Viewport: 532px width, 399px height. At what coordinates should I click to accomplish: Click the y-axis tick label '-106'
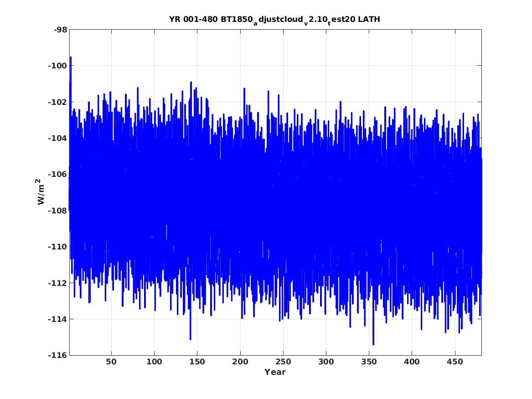57,174
